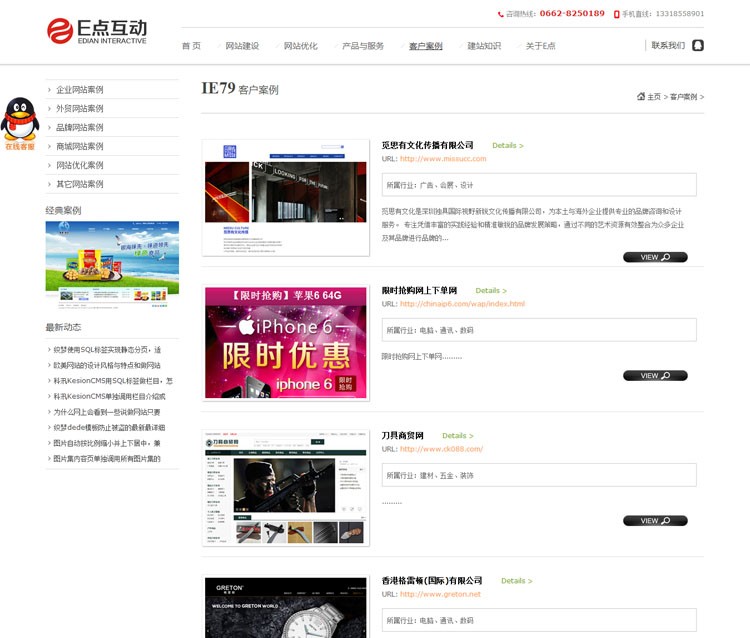
Task: Click the 所属行业: 广告、会展、设计 box
Action: click(539, 185)
